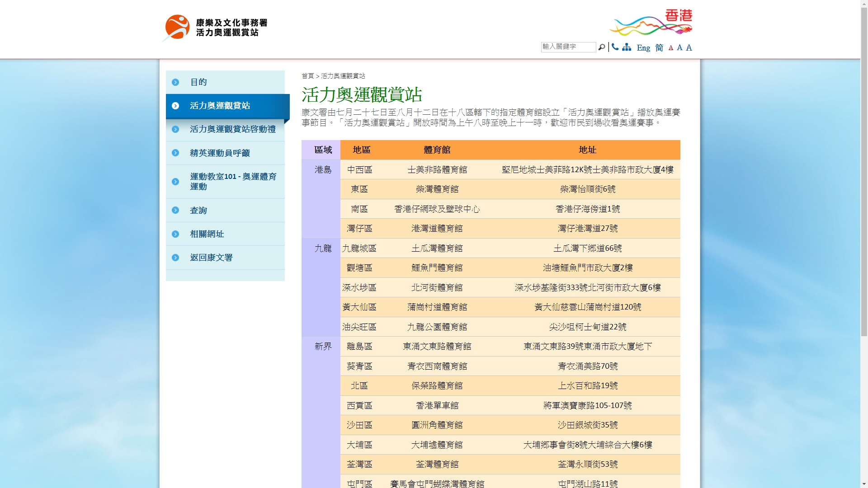Screen dimensions: 868x488
Task: Open 相關網址 sidebar menu item
Action: [225, 234]
